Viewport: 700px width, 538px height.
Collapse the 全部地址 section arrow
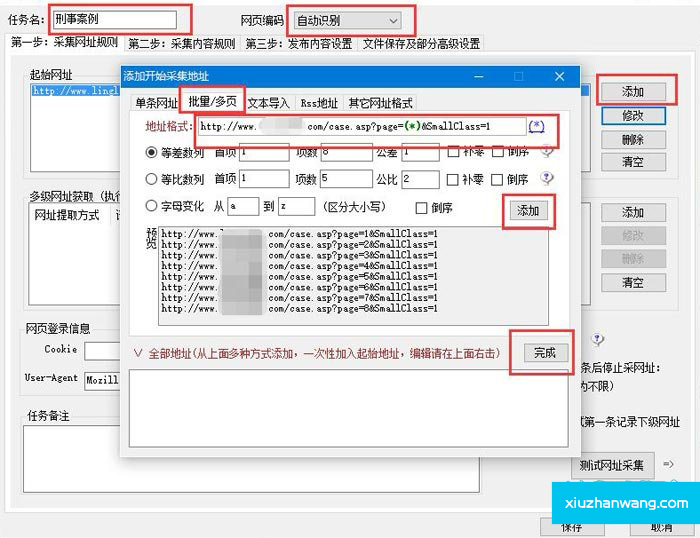[138, 353]
